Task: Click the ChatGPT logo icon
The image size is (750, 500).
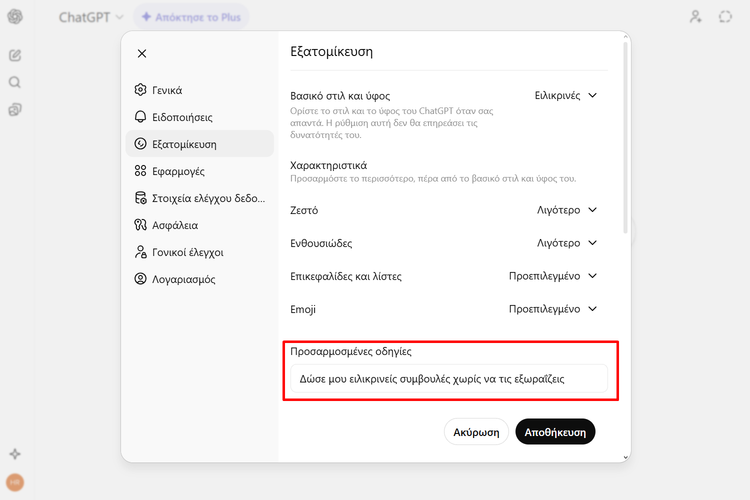Action: [15, 17]
